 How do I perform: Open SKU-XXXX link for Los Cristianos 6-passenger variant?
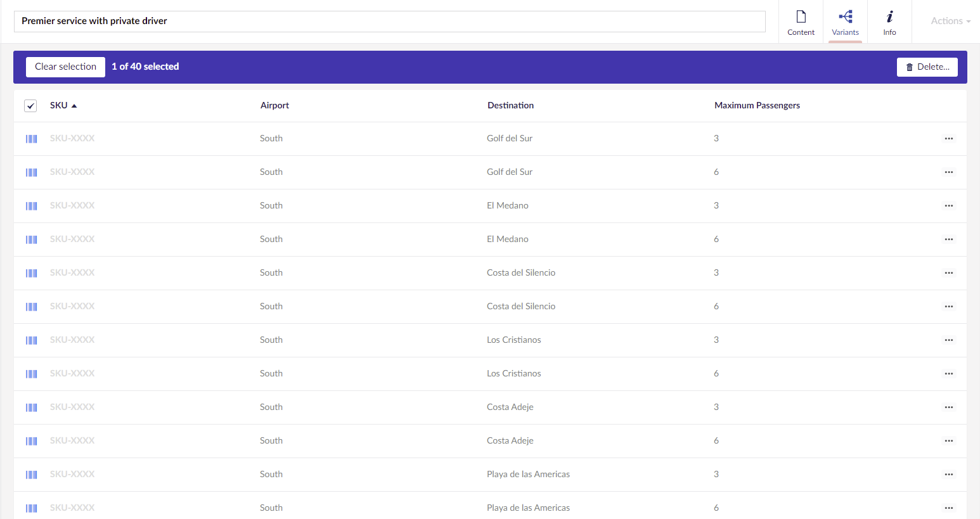72,373
